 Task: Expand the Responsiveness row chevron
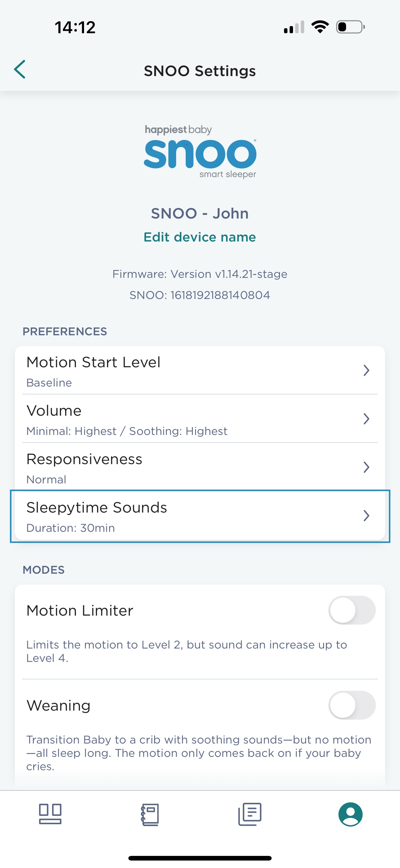(366, 467)
